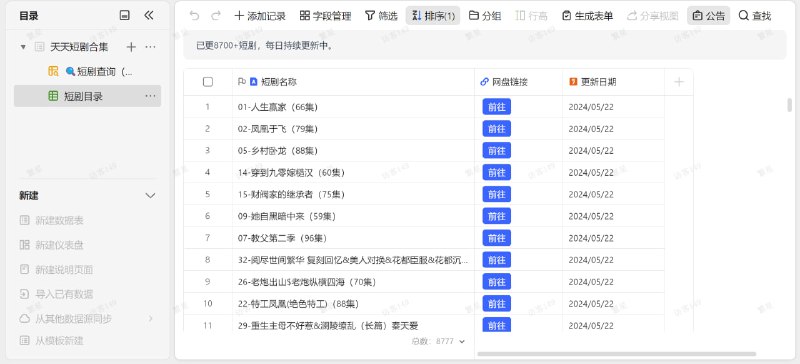800x364 pixels.
Task: Click the plus icon next to 天天短剧合集
Action: [x=131, y=47]
